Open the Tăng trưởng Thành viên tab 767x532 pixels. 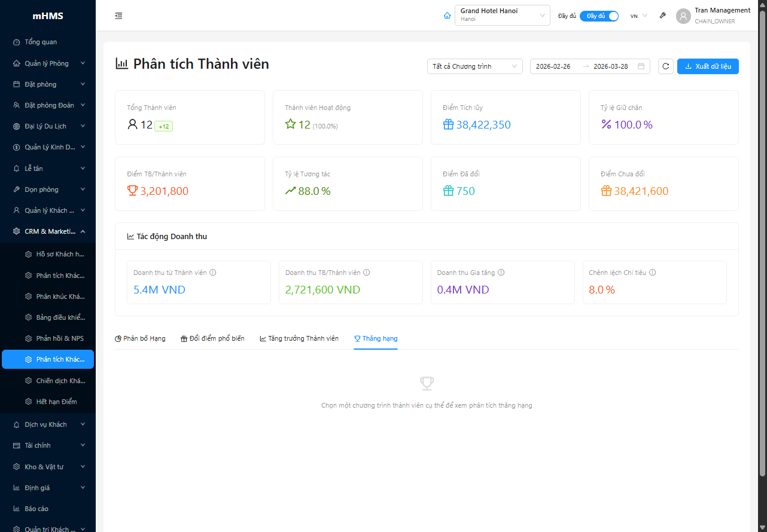click(299, 338)
